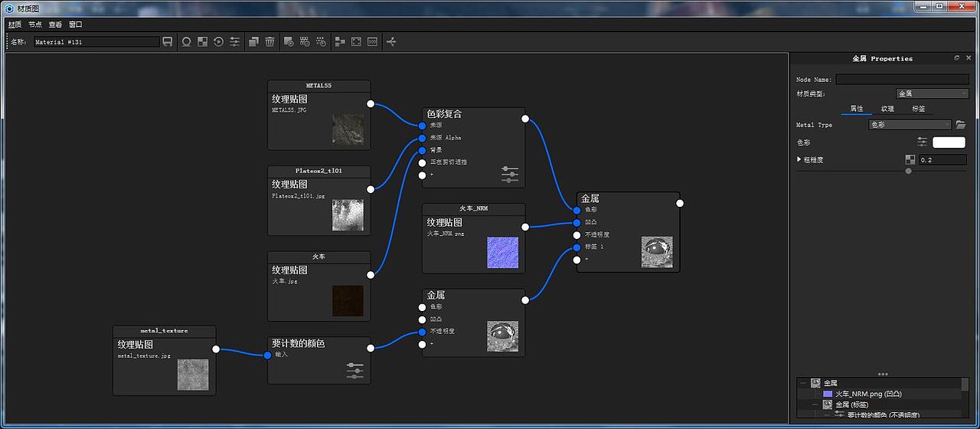Screen dimensions: 980x429
Task: Click the checker texture icon beside 粗糙度
Action: click(x=910, y=160)
